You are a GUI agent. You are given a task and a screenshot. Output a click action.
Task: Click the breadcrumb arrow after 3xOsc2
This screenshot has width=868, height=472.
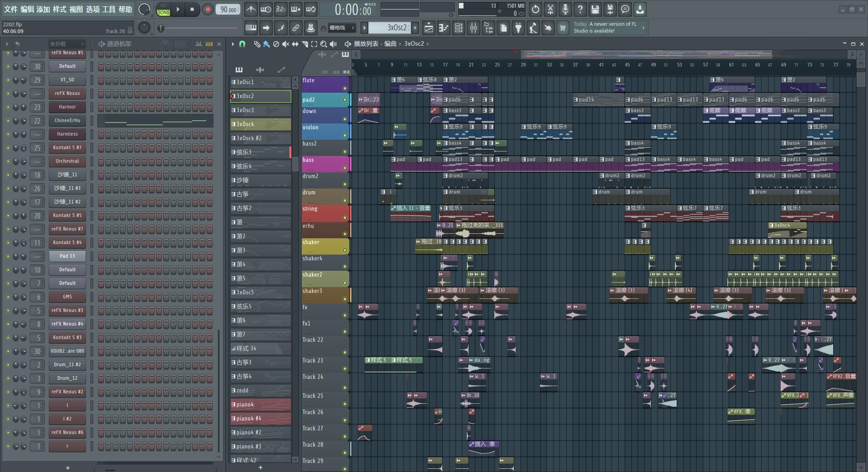tap(428, 44)
